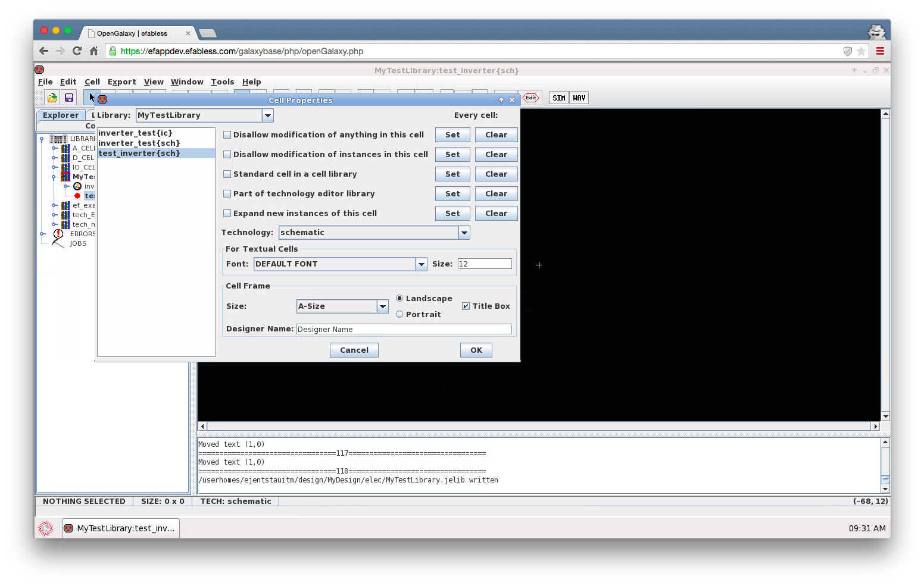Click Clear for Expand new instances
This screenshot has height=586, width=924.
pyautogui.click(x=496, y=214)
